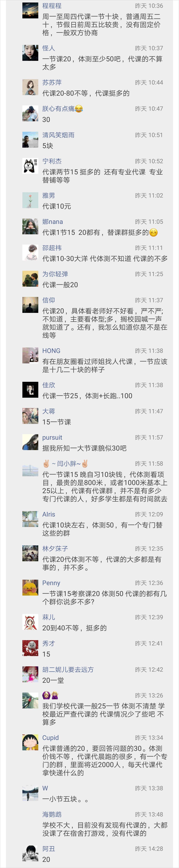Tap the 胡二妮儿要去远方 username

click(68, 669)
